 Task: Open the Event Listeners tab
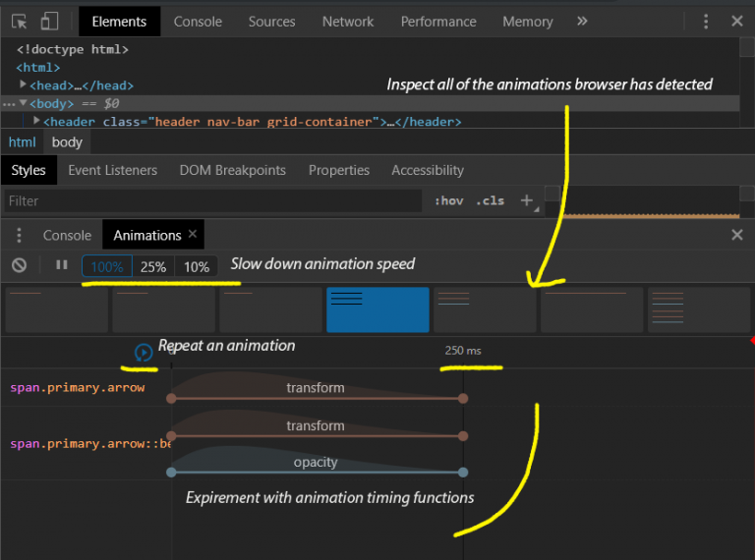click(x=113, y=170)
